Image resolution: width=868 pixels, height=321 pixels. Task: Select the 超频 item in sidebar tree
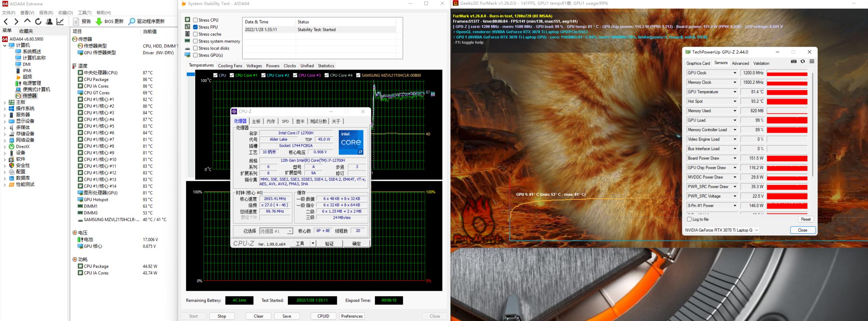tap(27, 77)
